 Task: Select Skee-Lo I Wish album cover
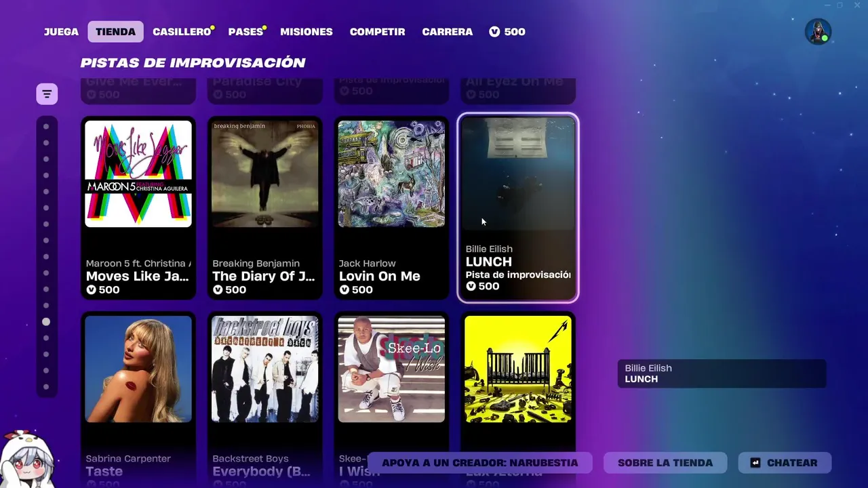391,369
